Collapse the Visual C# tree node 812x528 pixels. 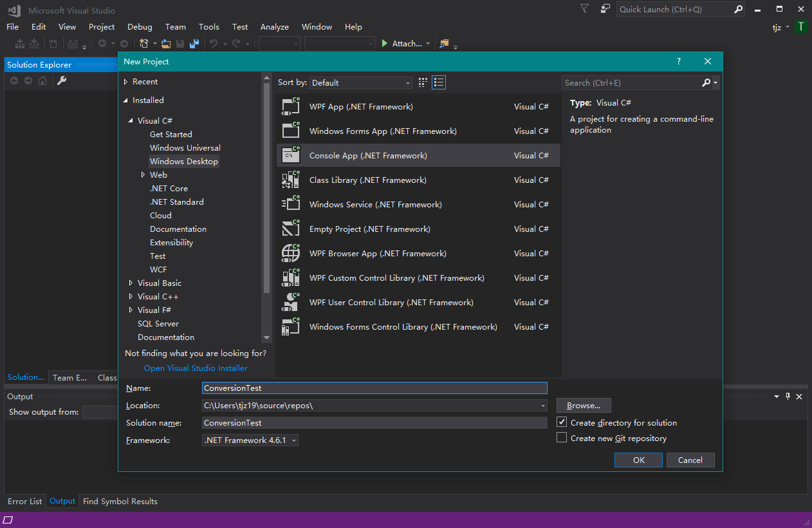(131, 121)
